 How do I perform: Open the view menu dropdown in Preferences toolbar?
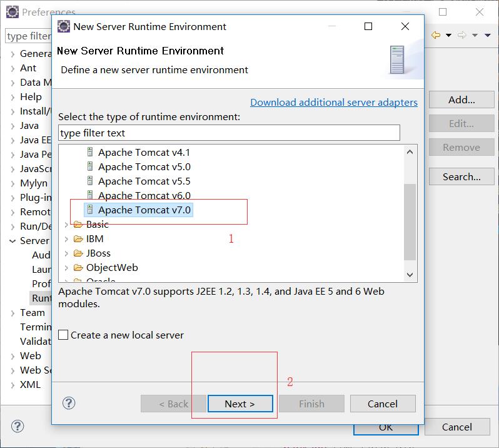click(488, 35)
